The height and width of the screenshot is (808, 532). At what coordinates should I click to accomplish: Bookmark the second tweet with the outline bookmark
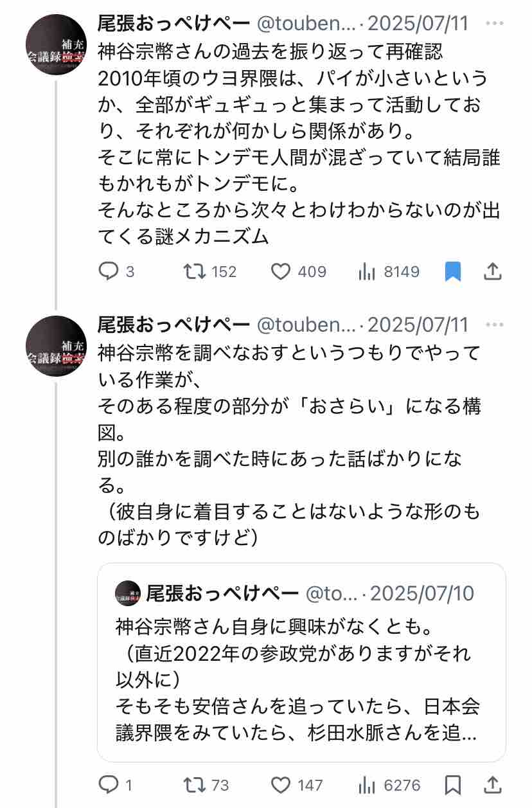tap(453, 785)
